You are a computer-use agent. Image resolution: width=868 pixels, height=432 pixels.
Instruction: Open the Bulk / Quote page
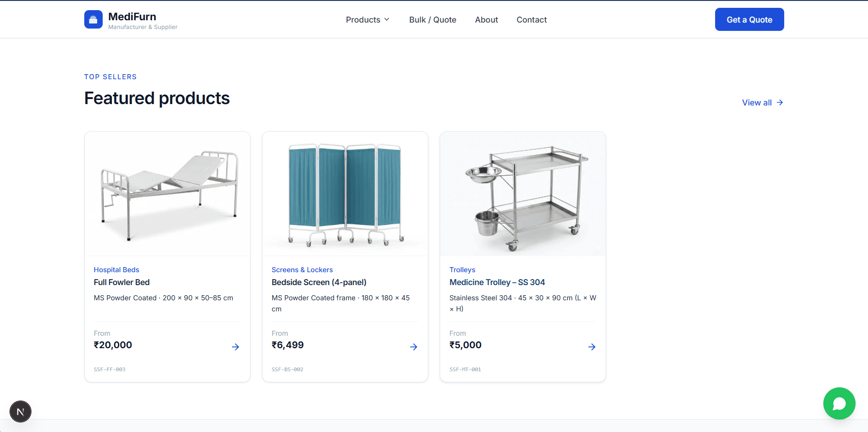(x=432, y=20)
